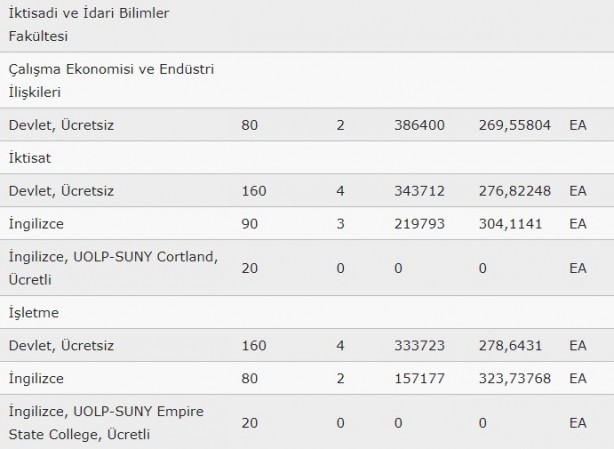Select the İngilizce row with quota 90
Screen dimensions: 614x449
click(x=307, y=224)
